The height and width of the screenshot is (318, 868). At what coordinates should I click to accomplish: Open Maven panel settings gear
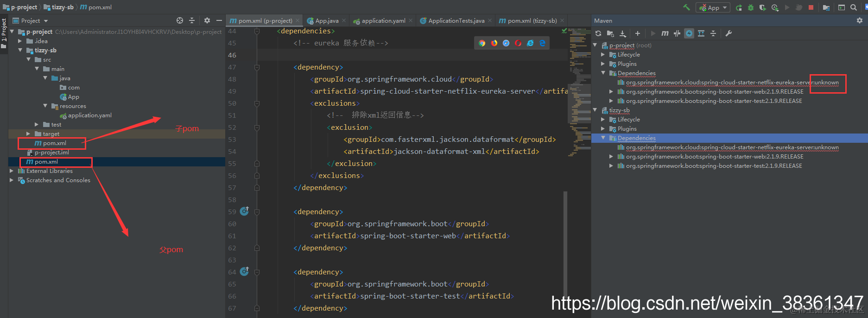pos(860,20)
